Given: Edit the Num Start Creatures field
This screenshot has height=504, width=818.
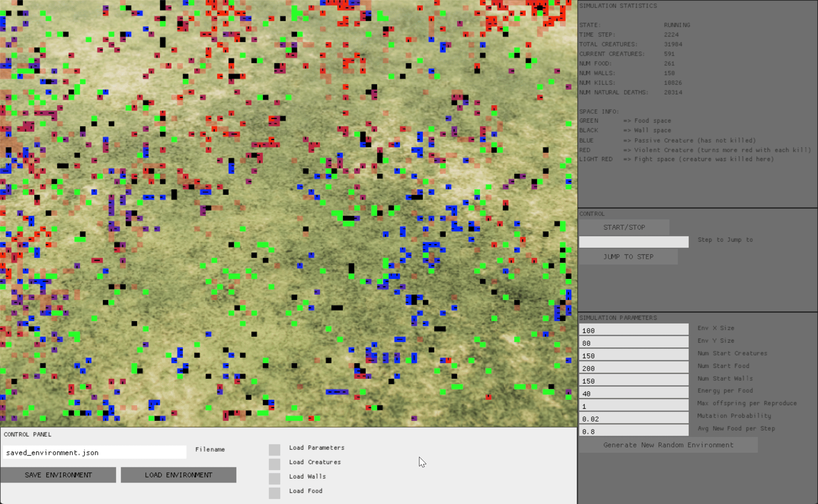Looking at the screenshot, I should click(x=634, y=355).
